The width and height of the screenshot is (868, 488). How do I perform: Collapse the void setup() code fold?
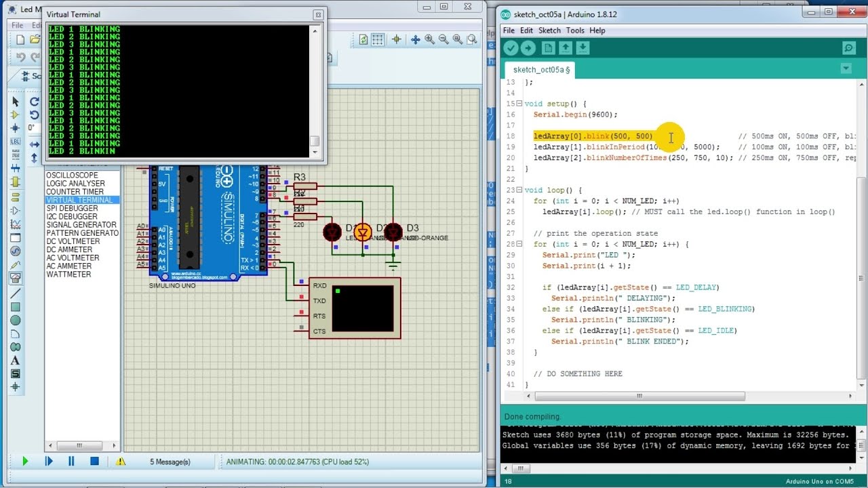519,104
